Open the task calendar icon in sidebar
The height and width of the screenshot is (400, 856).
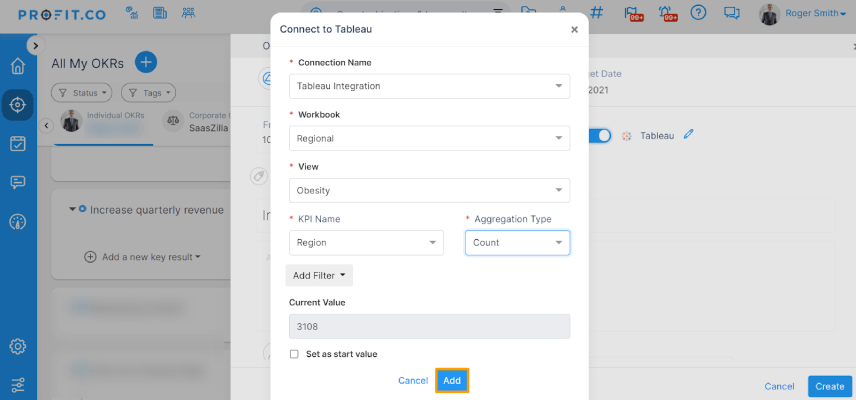tap(18, 144)
